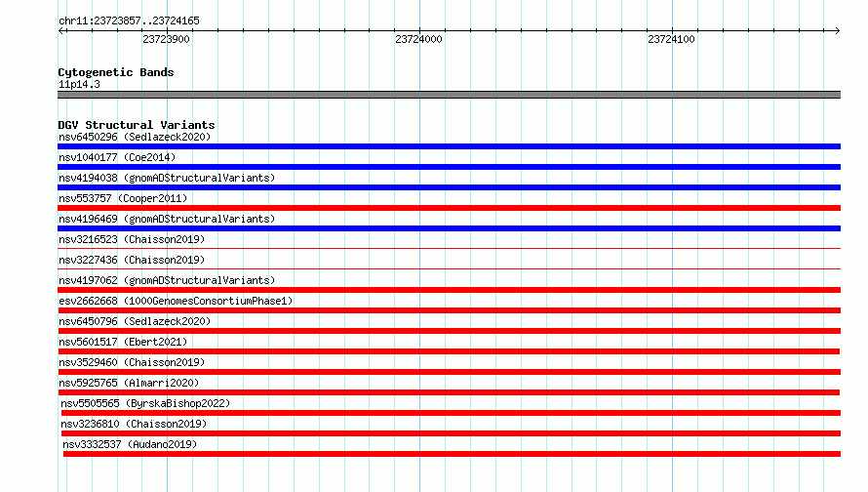This screenshot has height=492, width=868.
Task: Open variant nsv5601517 (Ebert2021) label
Action: pos(123,342)
